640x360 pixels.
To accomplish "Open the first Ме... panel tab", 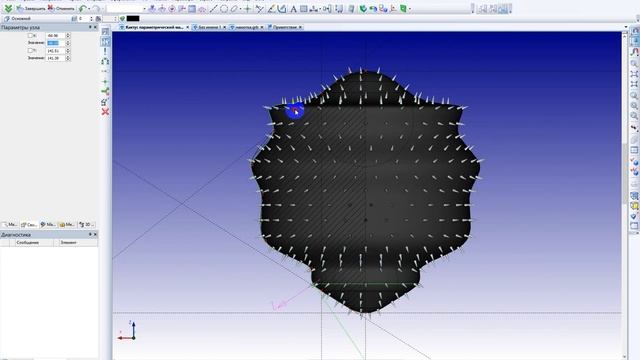I will pyautogui.click(x=10, y=224).
